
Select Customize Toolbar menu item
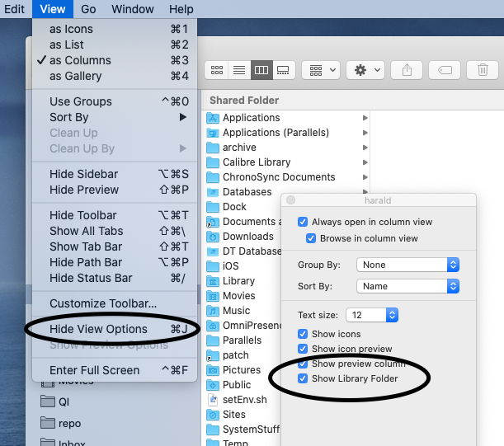tap(115, 303)
